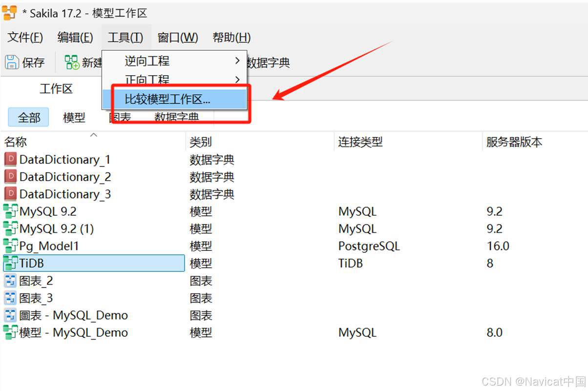Select the TiDB row name

click(32, 263)
